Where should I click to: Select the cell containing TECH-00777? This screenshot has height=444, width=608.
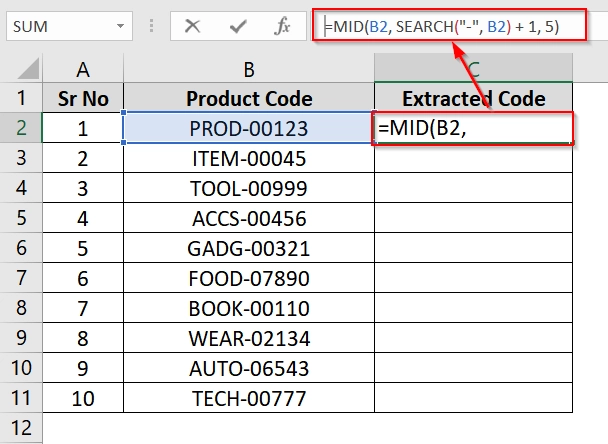click(x=249, y=398)
